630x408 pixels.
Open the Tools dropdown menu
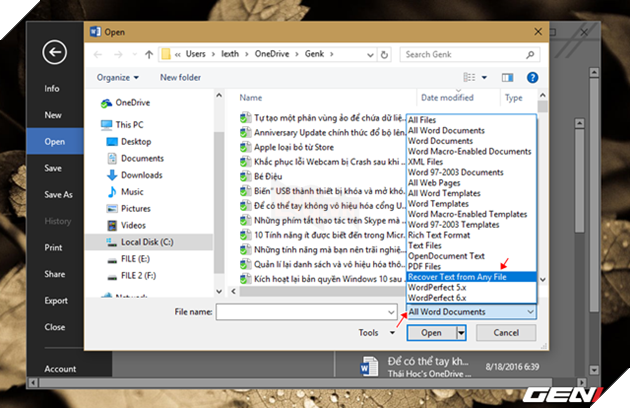coord(375,332)
